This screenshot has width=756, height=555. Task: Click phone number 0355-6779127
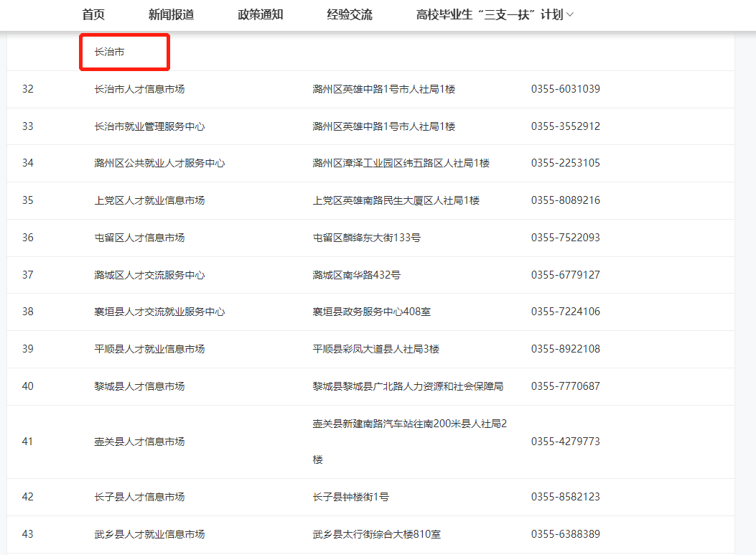[x=566, y=275]
